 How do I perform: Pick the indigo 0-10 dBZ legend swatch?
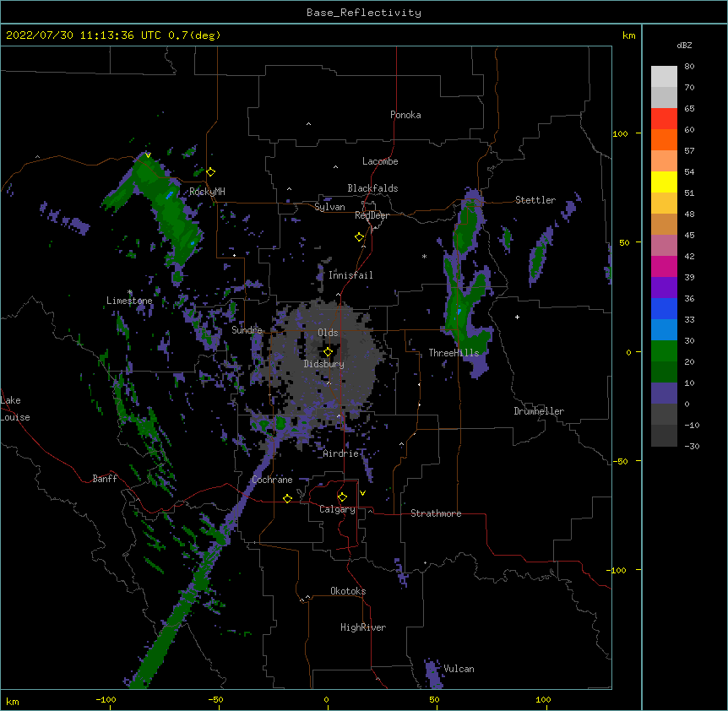pos(664,393)
